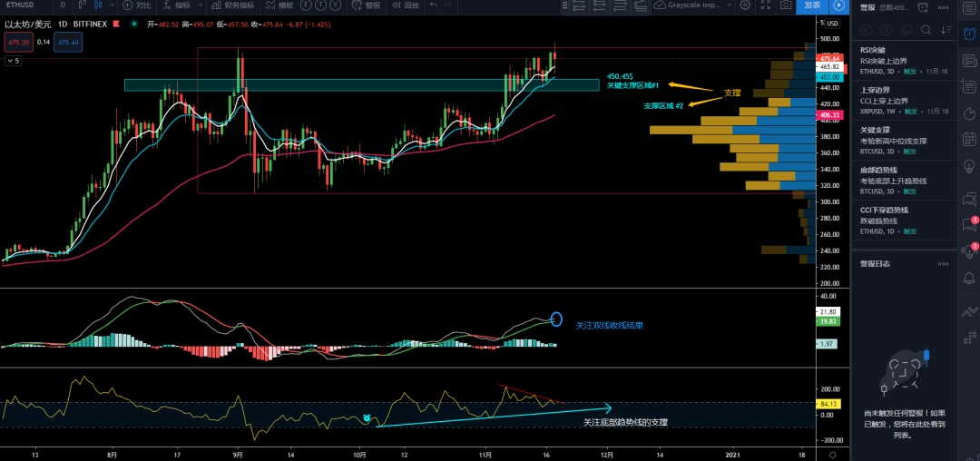Open the public chat bubbles sidebar icon

tap(969, 200)
